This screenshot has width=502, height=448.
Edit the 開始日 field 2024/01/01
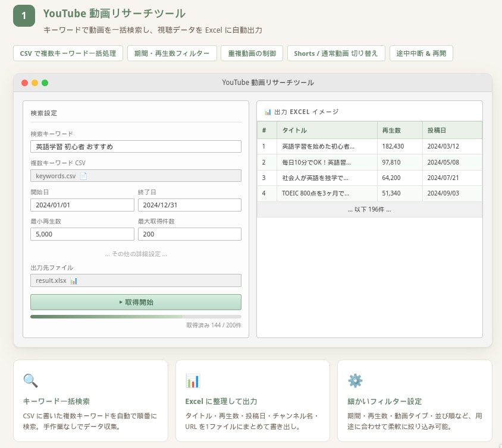click(x=82, y=205)
